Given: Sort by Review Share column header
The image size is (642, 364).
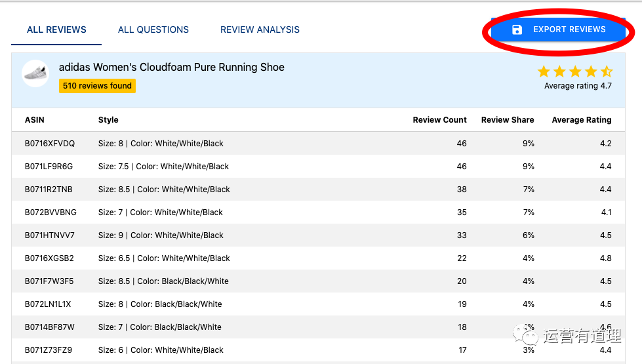Looking at the screenshot, I should click(508, 120).
